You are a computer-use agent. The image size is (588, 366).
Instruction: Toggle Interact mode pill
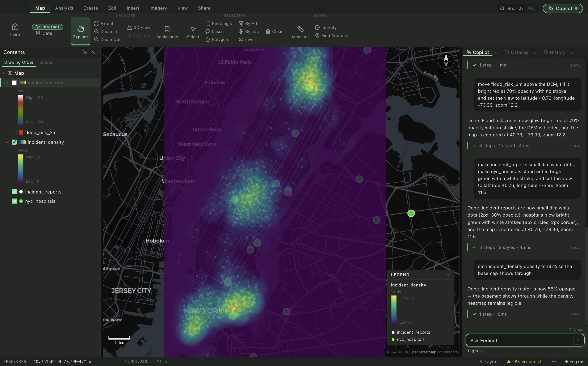click(x=47, y=27)
